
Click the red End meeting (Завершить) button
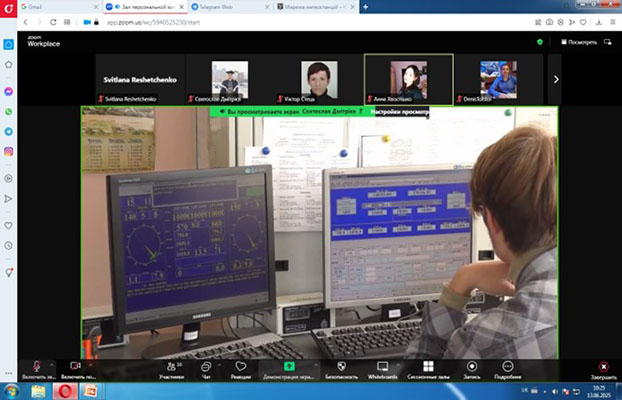(602, 369)
